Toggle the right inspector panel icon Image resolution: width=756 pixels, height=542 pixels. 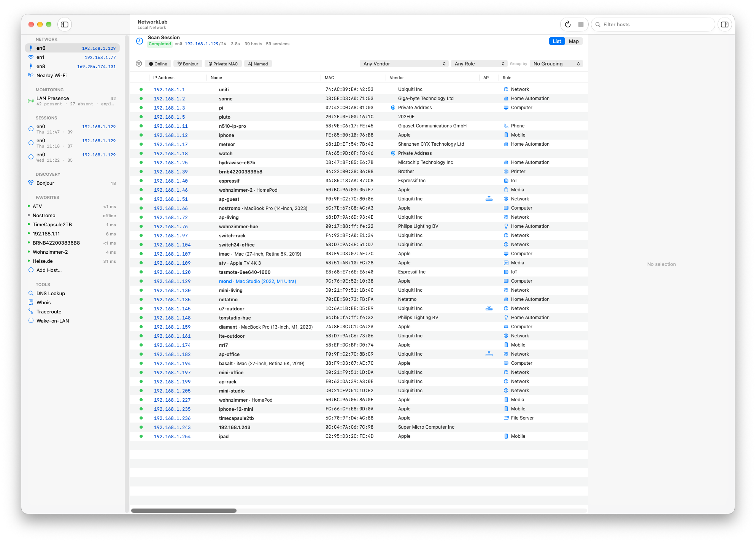click(x=725, y=24)
